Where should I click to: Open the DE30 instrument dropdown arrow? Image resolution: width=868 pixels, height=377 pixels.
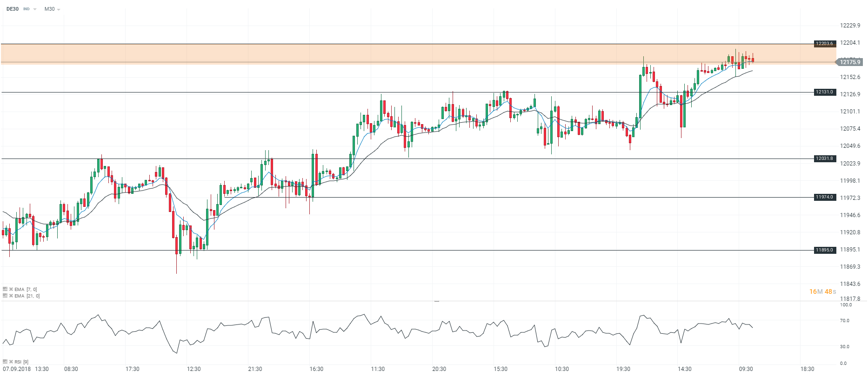[x=35, y=9]
